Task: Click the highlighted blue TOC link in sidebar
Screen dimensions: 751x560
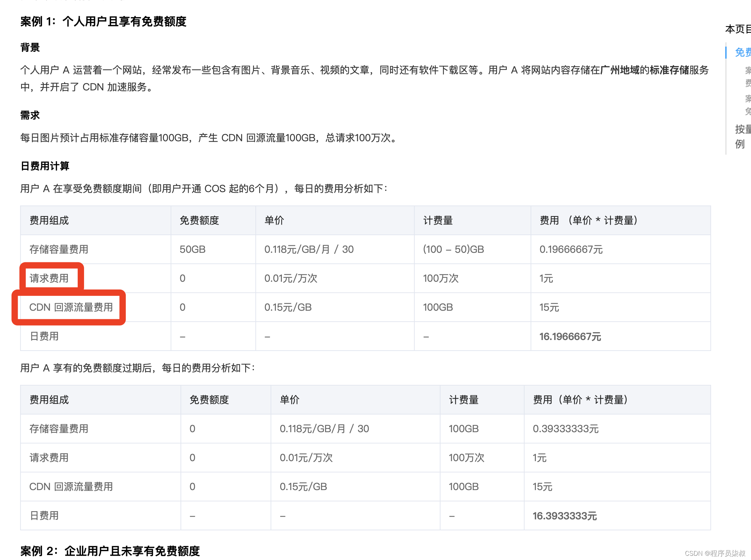Action: pos(743,52)
